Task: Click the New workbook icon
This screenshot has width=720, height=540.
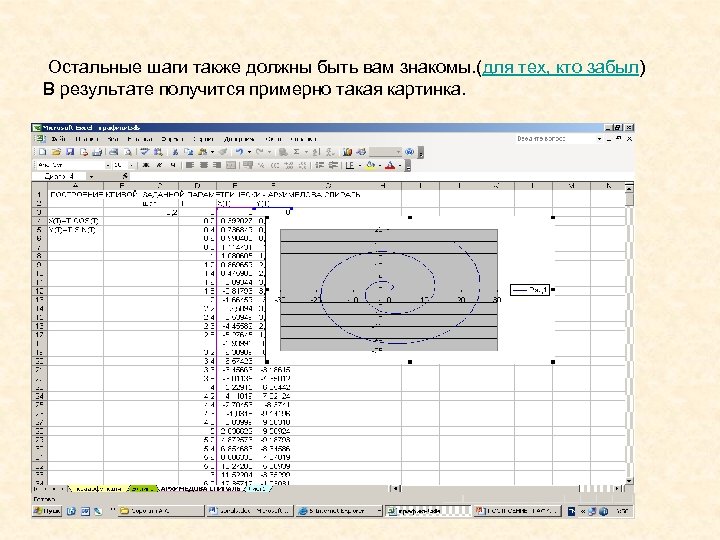Action: [42, 152]
